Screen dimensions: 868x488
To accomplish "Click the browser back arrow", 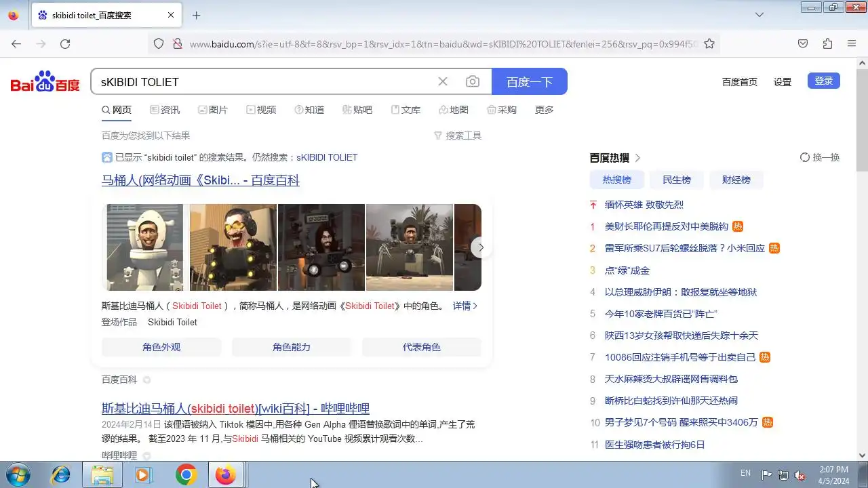I will [16, 43].
